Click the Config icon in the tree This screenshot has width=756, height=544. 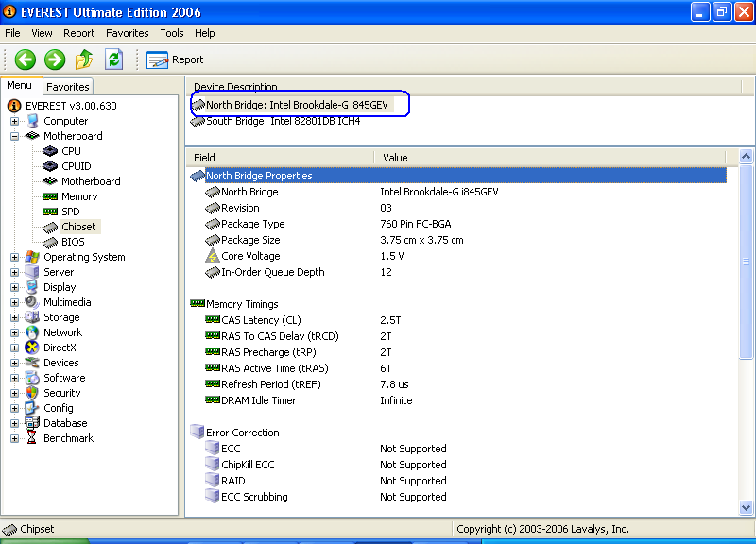[x=32, y=408]
